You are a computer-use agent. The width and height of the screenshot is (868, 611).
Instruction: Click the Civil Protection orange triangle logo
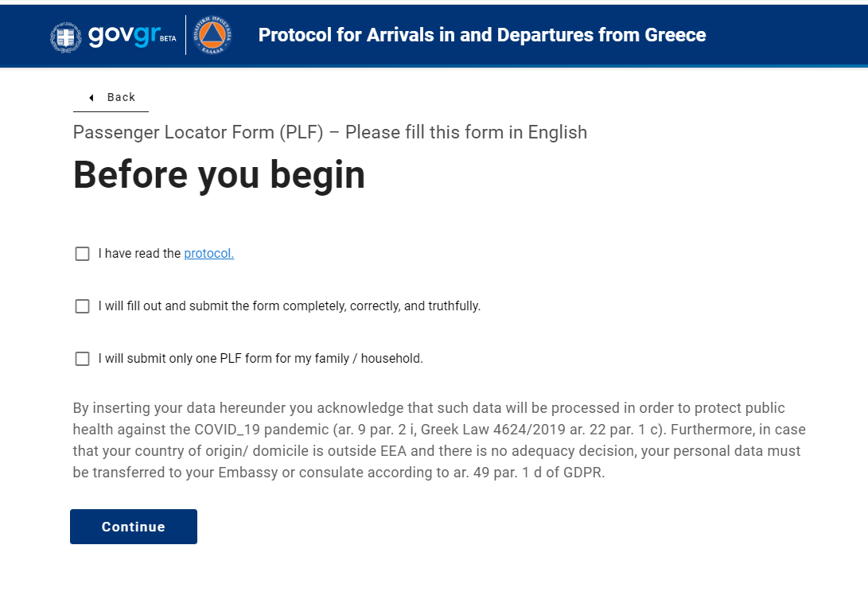click(x=212, y=35)
